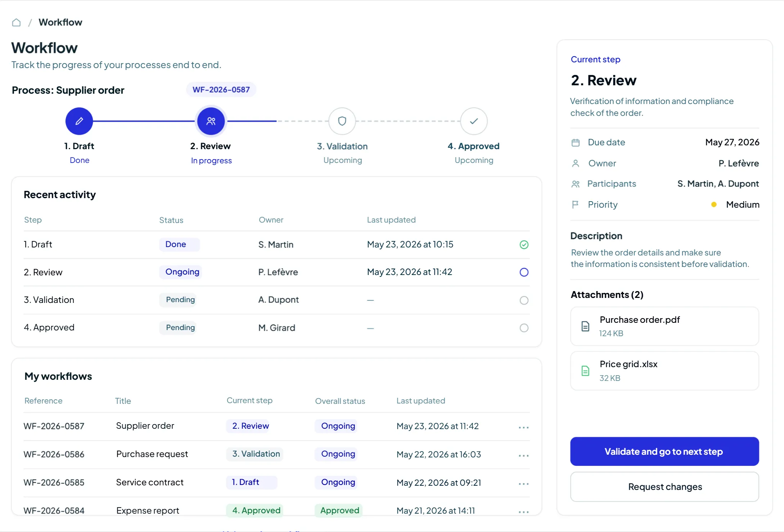The height and width of the screenshot is (532, 784).
Task: Click the 1. Draft step label in stepper
Action: (79, 146)
